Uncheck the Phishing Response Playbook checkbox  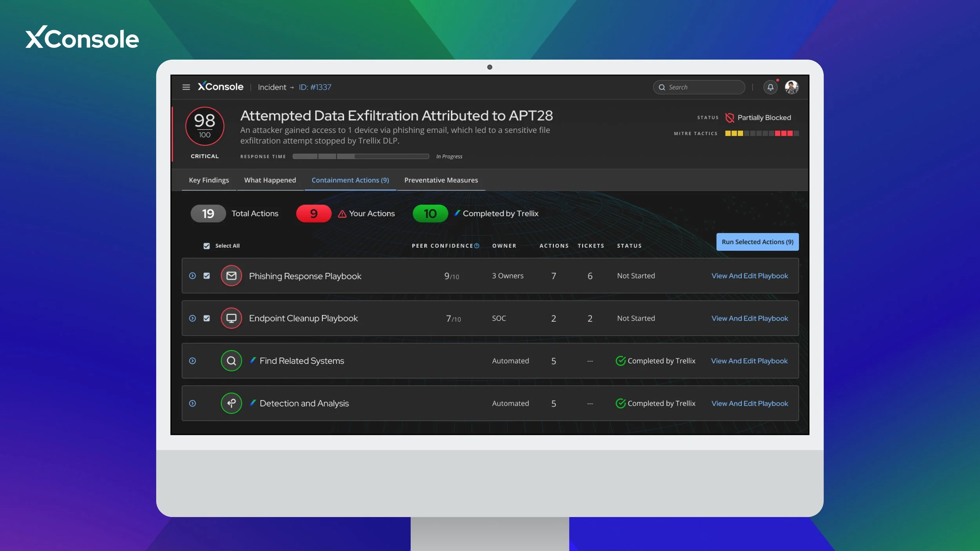[x=207, y=275]
